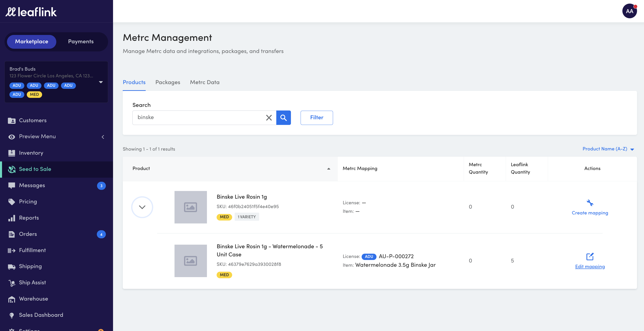Click the Seed to Sale icon
The image size is (644, 331).
click(x=11, y=169)
